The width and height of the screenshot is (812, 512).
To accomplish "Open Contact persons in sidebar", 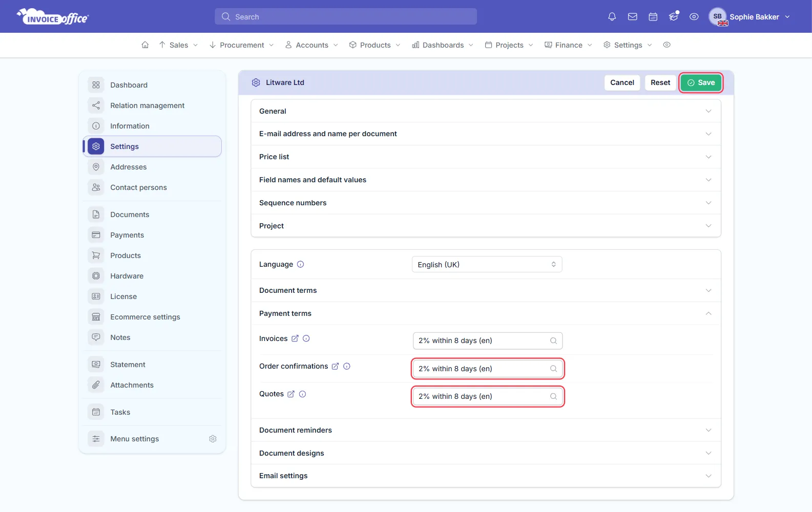I will (x=152, y=187).
